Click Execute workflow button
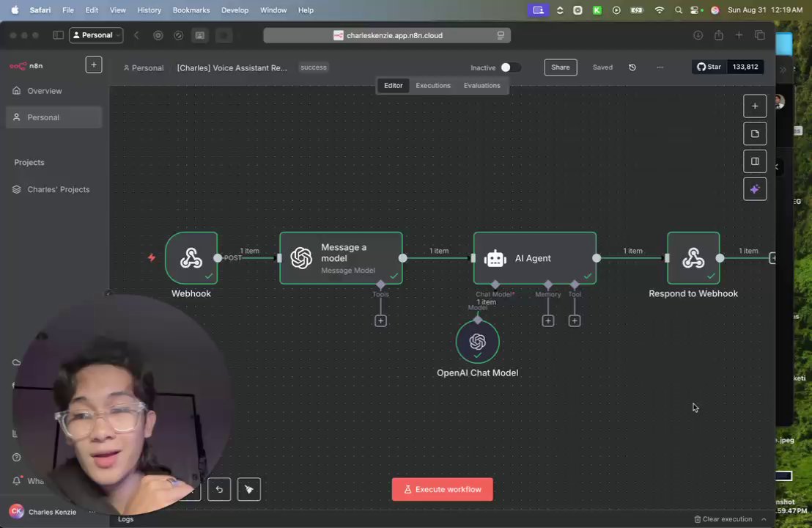This screenshot has height=528, width=812. coord(442,489)
